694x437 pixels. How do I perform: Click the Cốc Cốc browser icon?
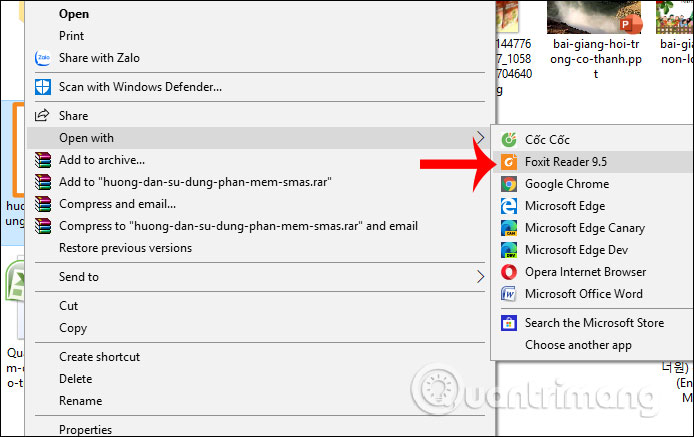point(509,140)
